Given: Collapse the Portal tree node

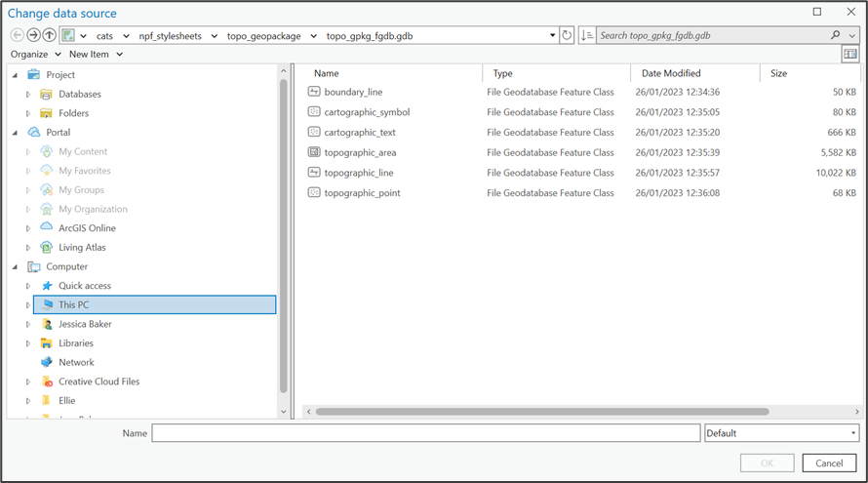Looking at the screenshot, I should point(15,133).
